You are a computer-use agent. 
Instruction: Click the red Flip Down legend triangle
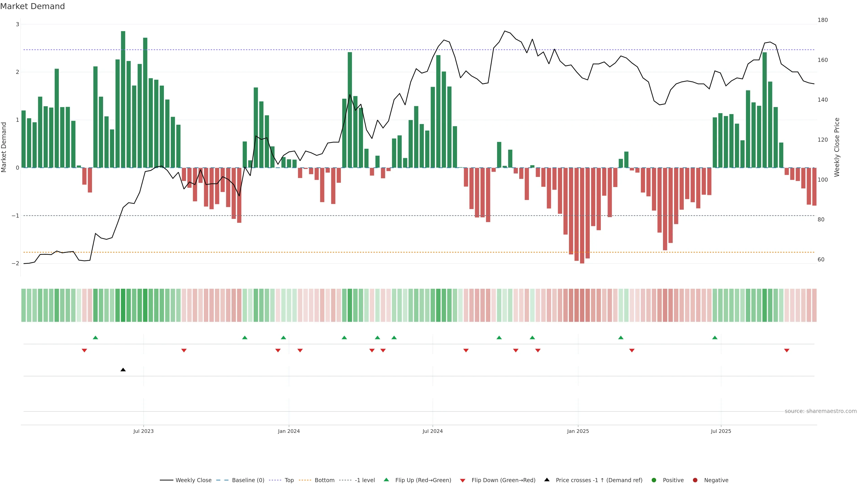tap(463, 480)
